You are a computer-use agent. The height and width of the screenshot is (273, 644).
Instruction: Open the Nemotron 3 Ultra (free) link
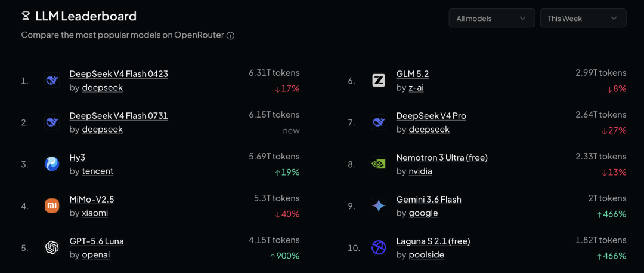pyautogui.click(x=442, y=158)
